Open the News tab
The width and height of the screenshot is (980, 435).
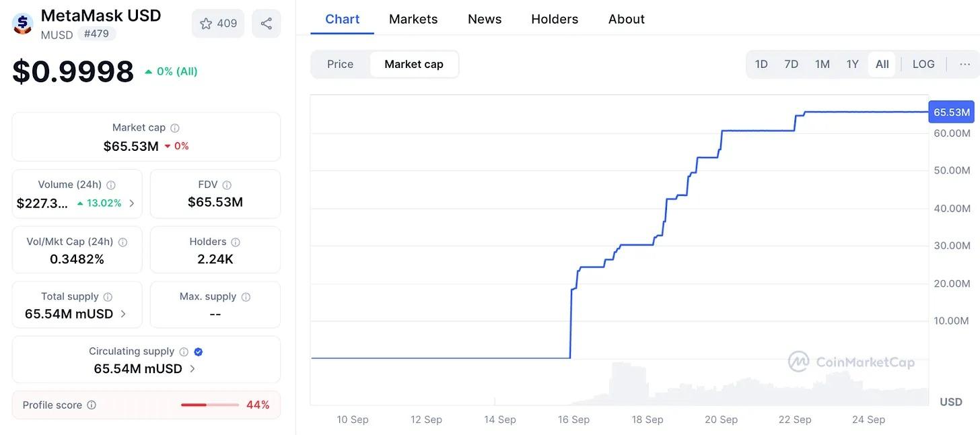coord(484,19)
